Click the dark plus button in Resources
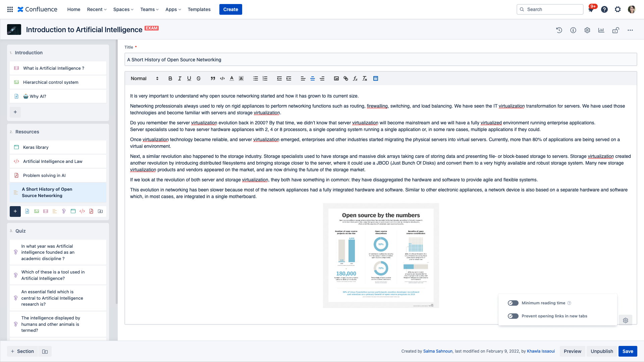Viewport: 644px width, 362px height. tap(15, 211)
